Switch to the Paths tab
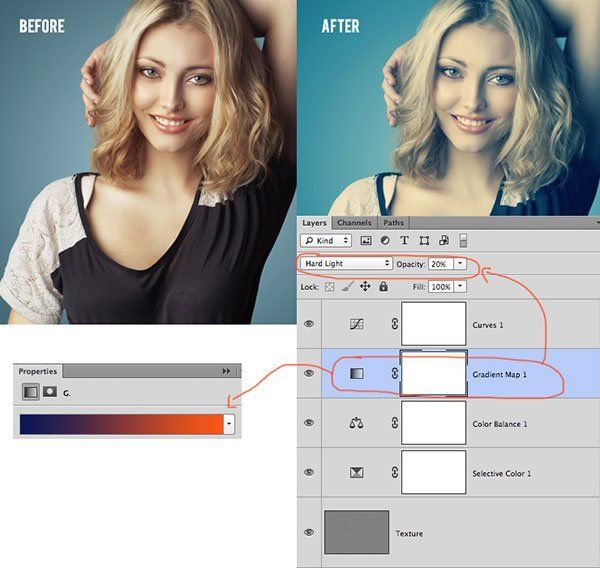Viewport: 600px width, 568px height. pyautogui.click(x=393, y=223)
